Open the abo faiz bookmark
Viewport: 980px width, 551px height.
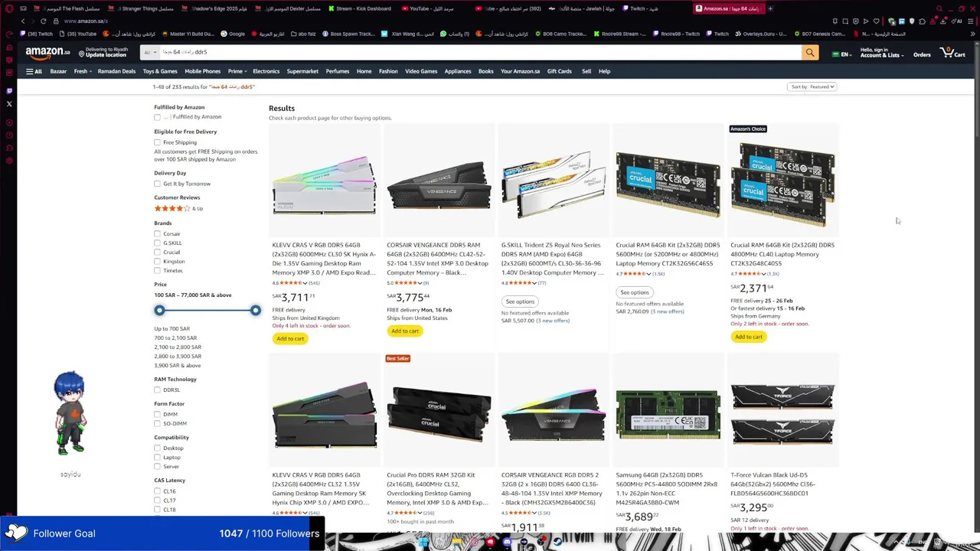point(302,34)
